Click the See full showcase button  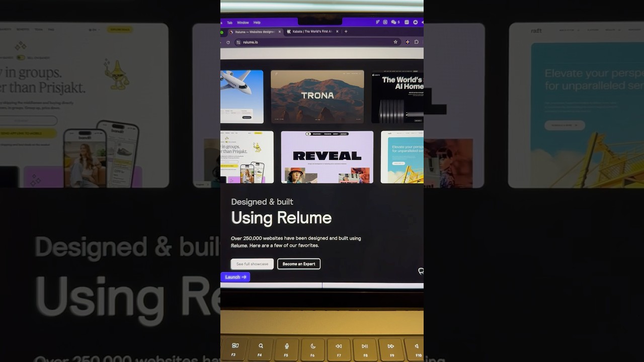click(252, 264)
